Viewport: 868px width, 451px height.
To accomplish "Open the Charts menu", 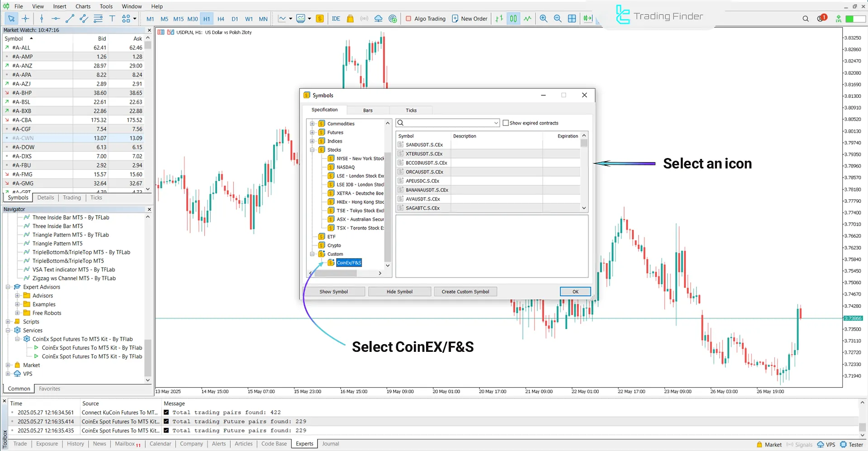I will (83, 6).
